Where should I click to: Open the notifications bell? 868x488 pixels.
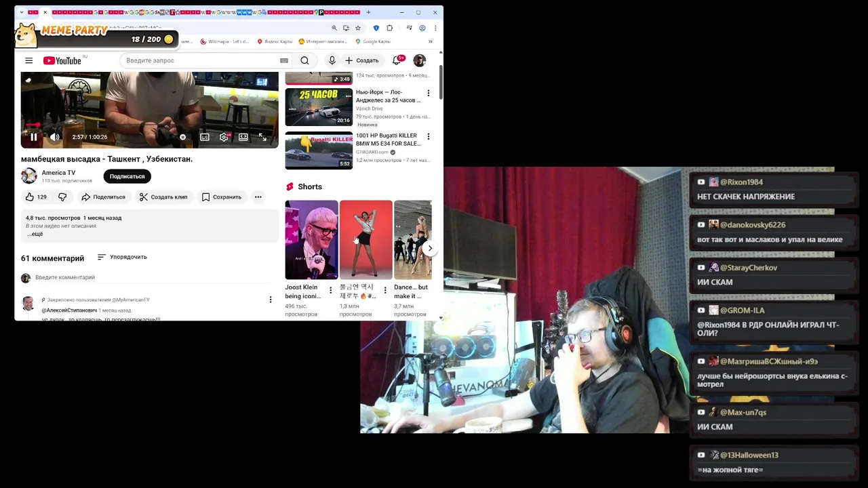(397, 60)
